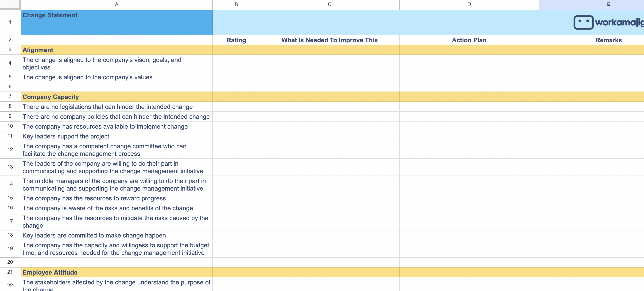Image resolution: width=644 pixels, height=291 pixels.
Task: Select column C header
Action: [x=330, y=4]
